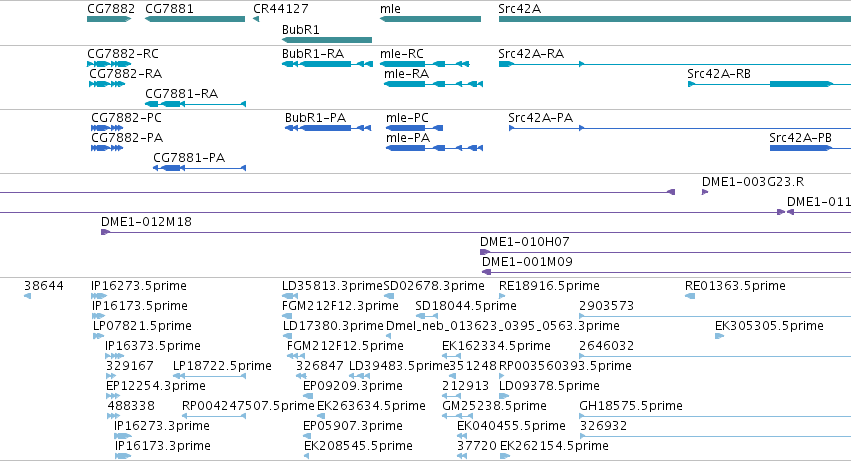Select the 2903573 feature label

click(x=606, y=306)
